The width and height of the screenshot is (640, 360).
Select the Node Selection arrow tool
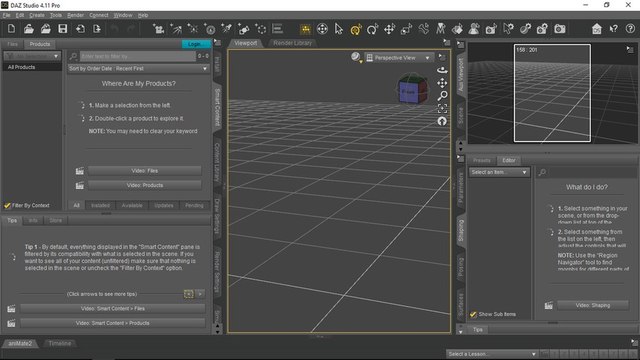coord(338,29)
